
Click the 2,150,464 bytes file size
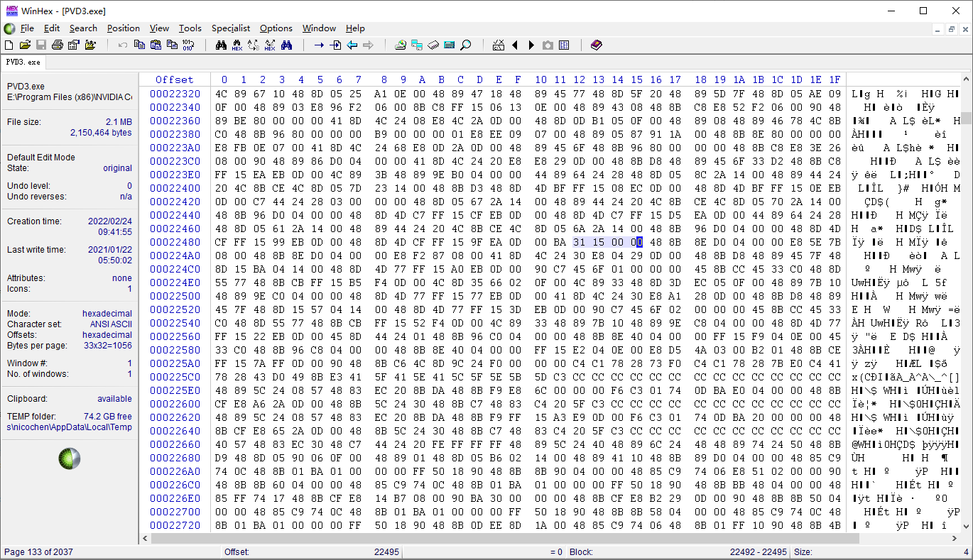coord(101,133)
